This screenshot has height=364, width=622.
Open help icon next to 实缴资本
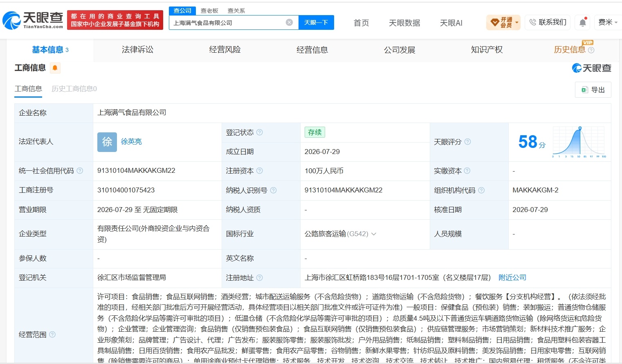(467, 171)
